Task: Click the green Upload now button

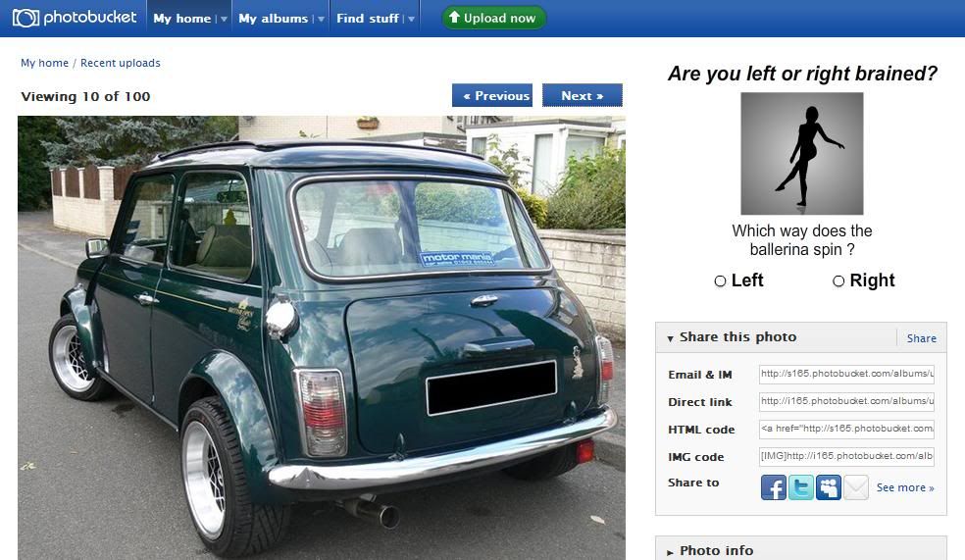Action: pyautogui.click(x=493, y=18)
